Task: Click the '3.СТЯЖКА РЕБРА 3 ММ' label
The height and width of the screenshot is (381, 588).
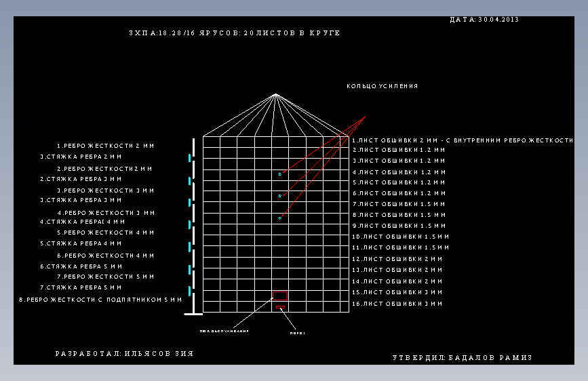Action: pyautogui.click(x=81, y=200)
